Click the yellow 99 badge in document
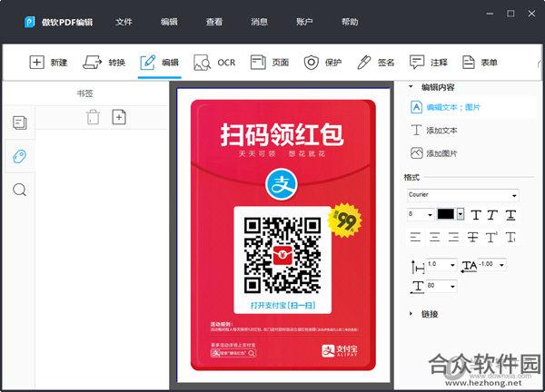 (x=345, y=220)
